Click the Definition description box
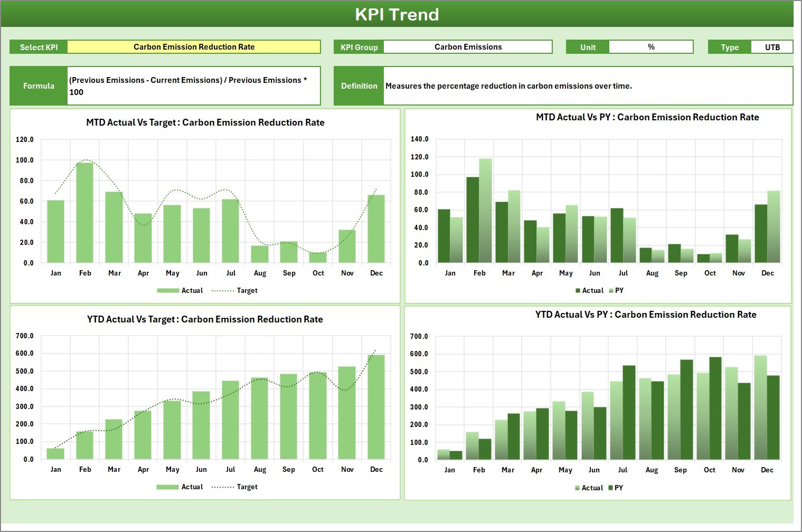802x532 pixels. tap(588, 85)
